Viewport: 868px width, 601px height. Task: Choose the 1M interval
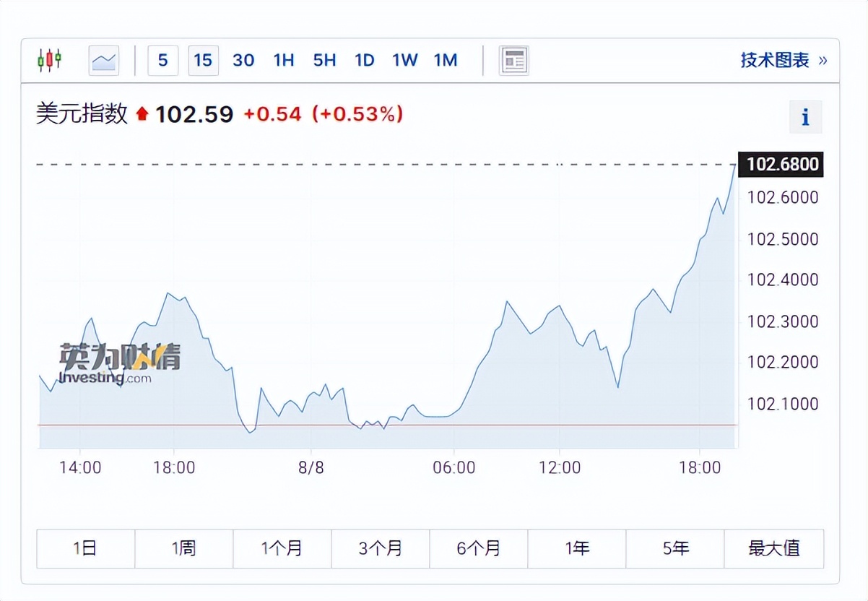446,60
